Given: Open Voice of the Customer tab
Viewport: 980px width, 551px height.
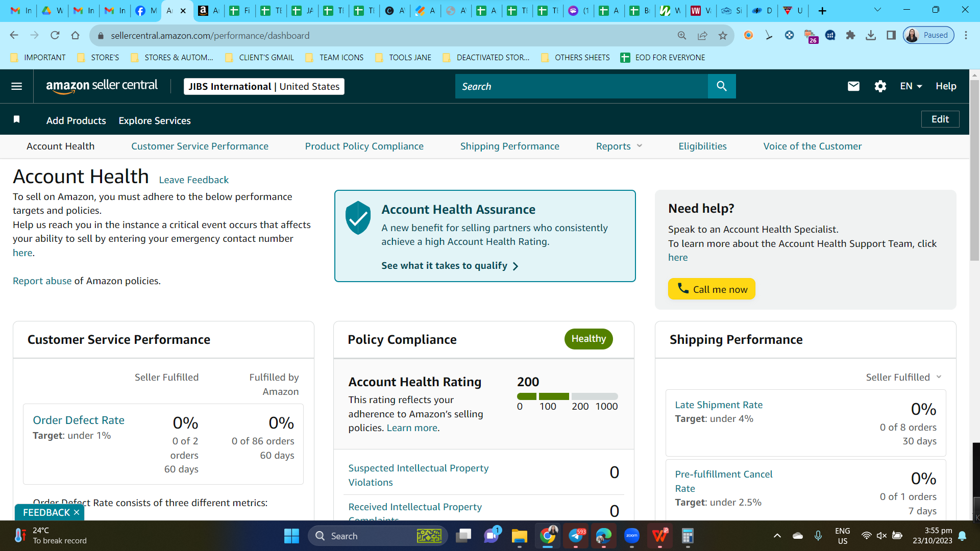Looking at the screenshot, I should [x=813, y=146].
